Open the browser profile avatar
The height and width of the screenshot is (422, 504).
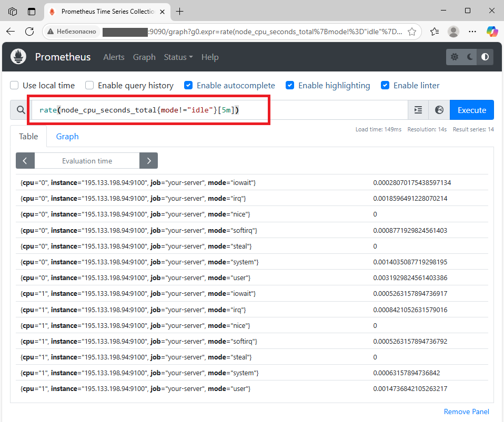point(453,32)
